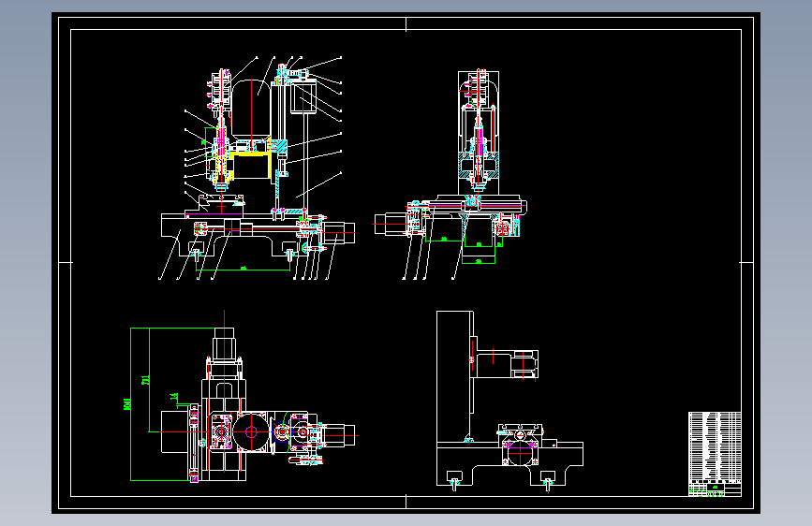812x526 pixels.
Task: Click the title block with the green text
Action: pyautogui.click(x=715, y=489)
